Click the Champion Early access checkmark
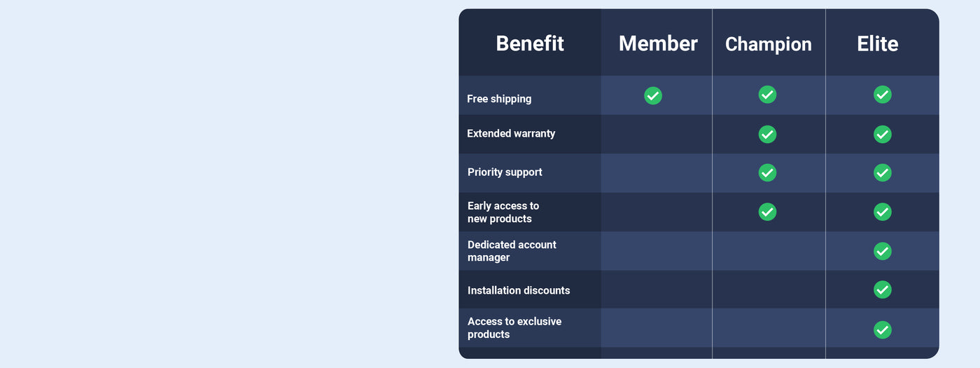This screenshot has height=368, width=980. pyautogui.click(x=768, y=212)
